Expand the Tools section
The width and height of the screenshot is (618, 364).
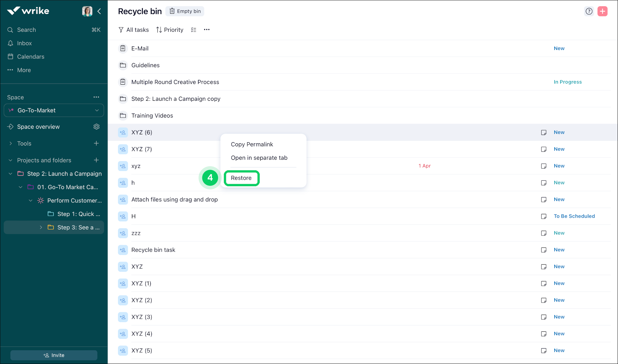(x=11, y=144)
